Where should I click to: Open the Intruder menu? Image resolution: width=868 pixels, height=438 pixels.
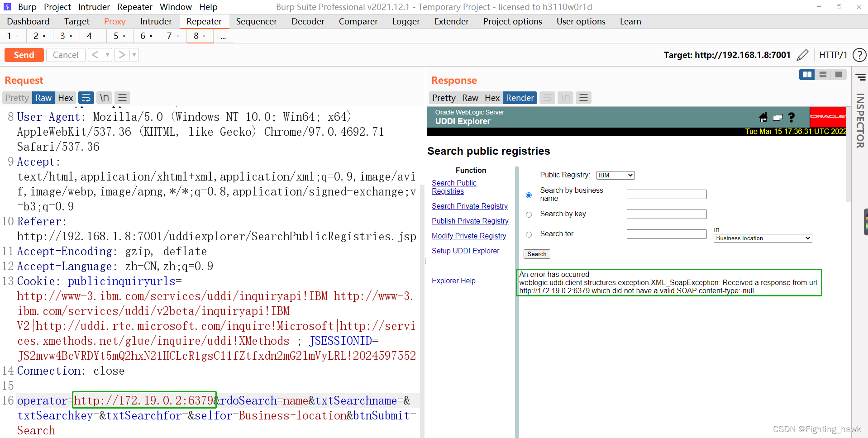[94, 7]
